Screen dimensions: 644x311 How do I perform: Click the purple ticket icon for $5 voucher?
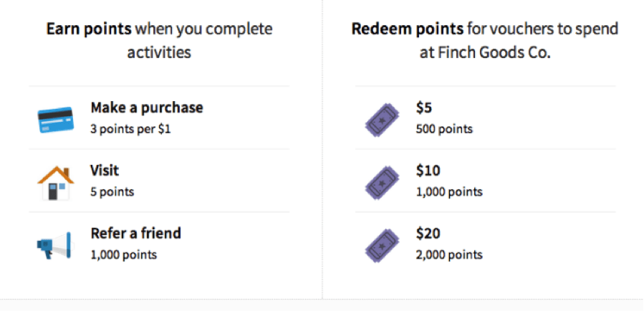pos(383,120)
